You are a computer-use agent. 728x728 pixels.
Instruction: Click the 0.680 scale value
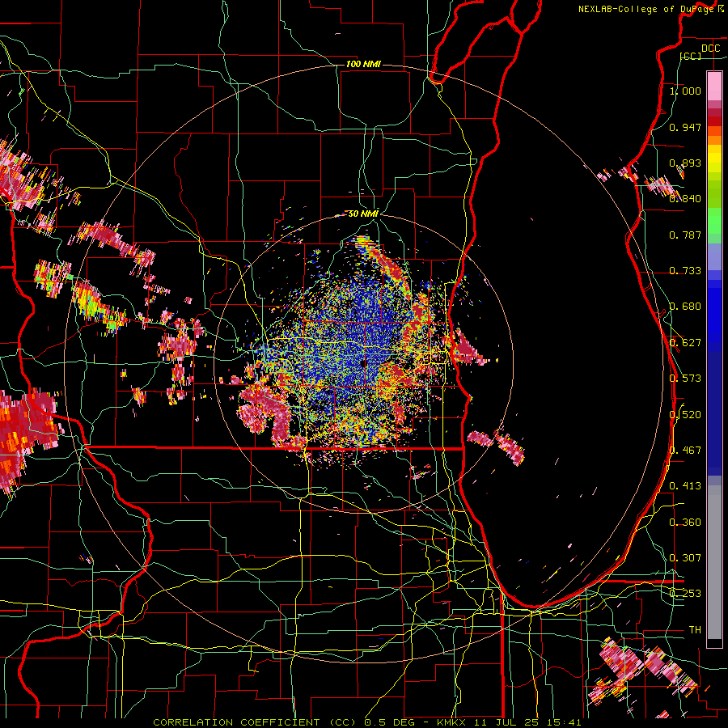[685, 307]
